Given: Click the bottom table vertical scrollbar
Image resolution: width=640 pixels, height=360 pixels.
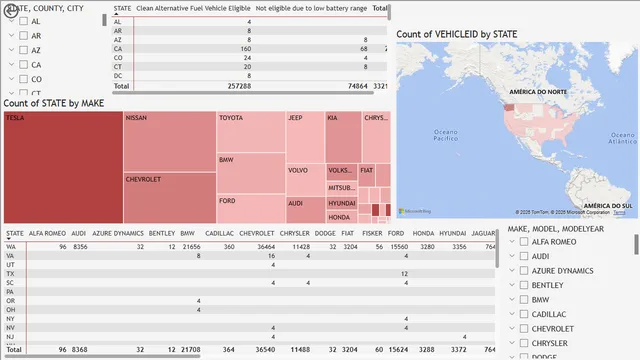Looking at the screenshot, I should pos(497,249).
